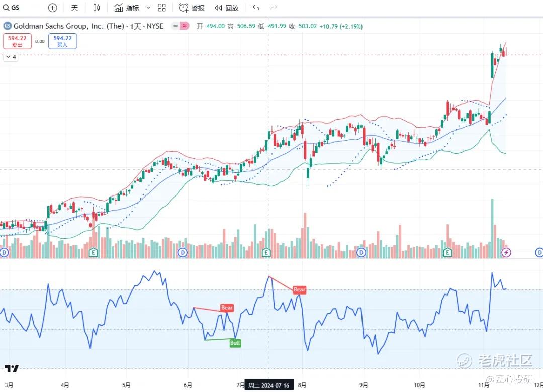Screen dimensions: 543x392
Task: Click the 5月 label on time axis
Action: [x=126, y=385]
